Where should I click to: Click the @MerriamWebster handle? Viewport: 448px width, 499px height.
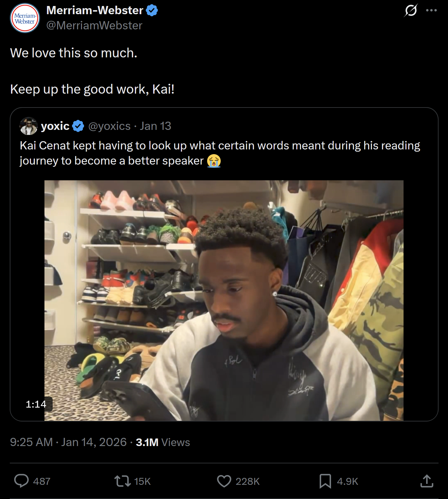(x=94, y=26)
